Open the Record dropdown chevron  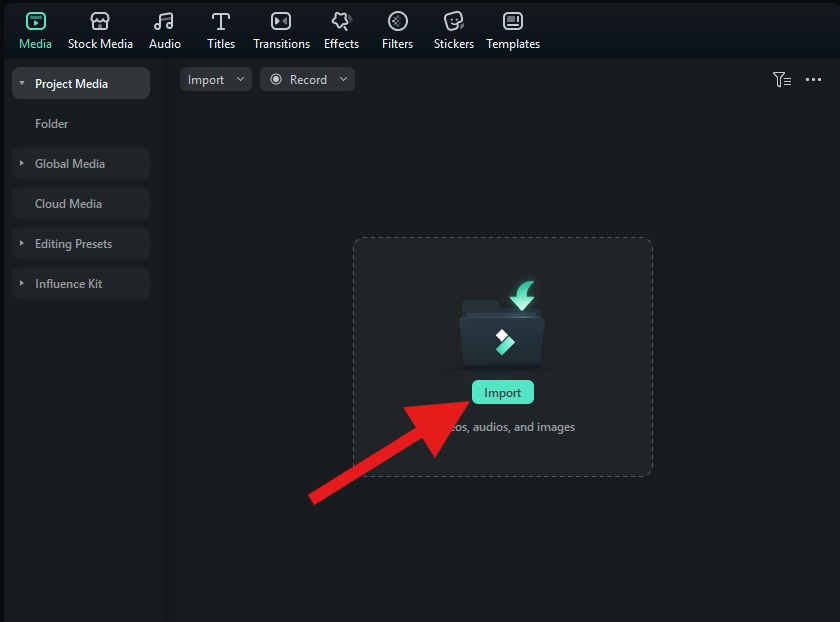tap(343, 79)
